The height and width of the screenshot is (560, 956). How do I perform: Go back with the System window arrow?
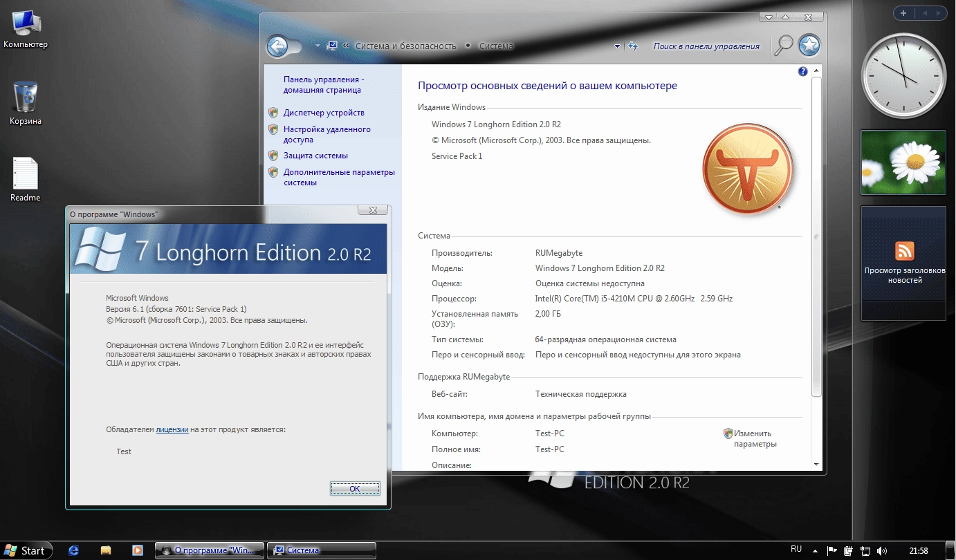(277, 46)
